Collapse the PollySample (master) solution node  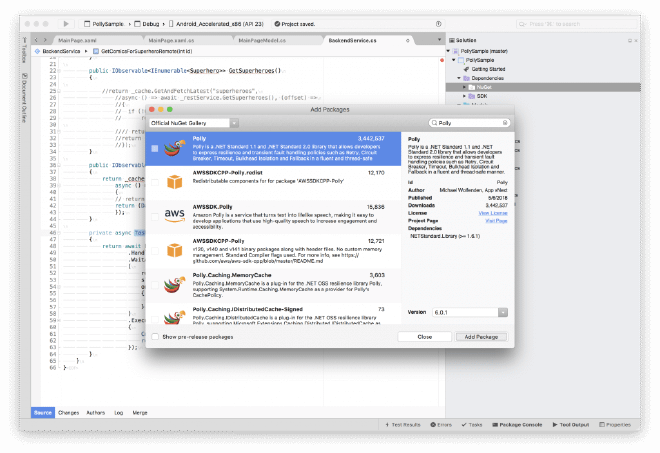click(x=448, y=51)
